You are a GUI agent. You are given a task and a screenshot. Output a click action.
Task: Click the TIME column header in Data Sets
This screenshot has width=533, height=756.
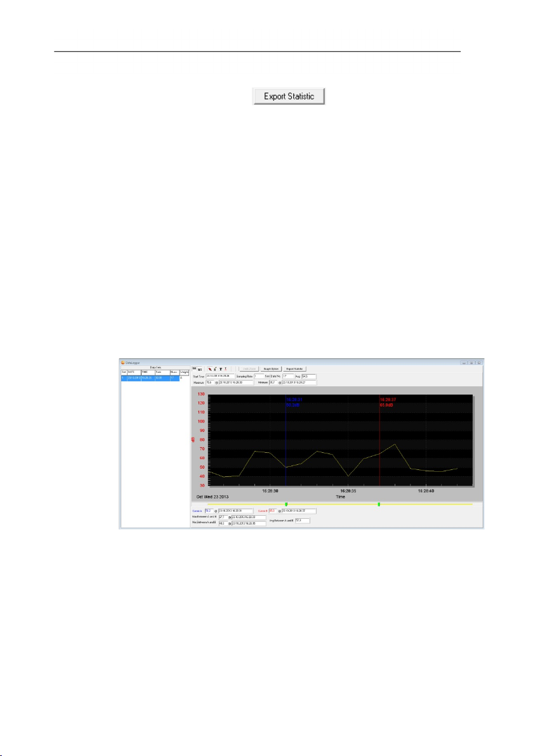(x=148, y=373)
